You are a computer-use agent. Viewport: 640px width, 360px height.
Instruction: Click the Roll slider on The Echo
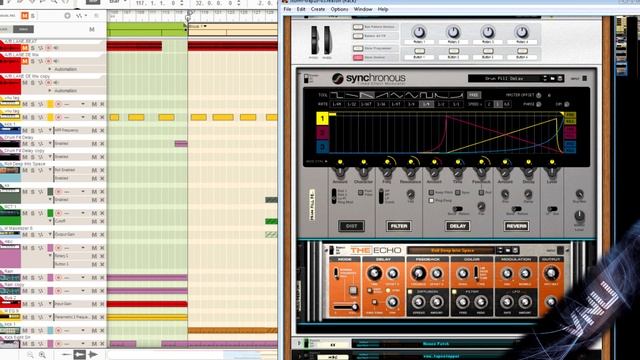point(346,307)
